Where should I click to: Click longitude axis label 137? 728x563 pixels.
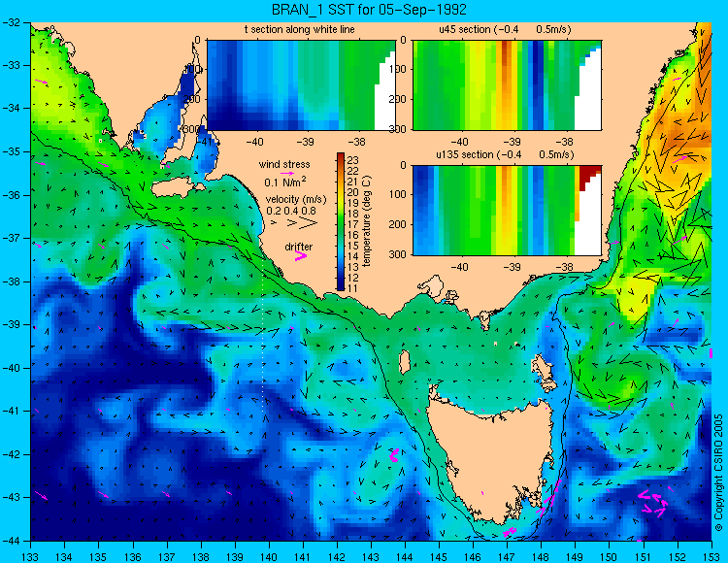click(167, 557)
